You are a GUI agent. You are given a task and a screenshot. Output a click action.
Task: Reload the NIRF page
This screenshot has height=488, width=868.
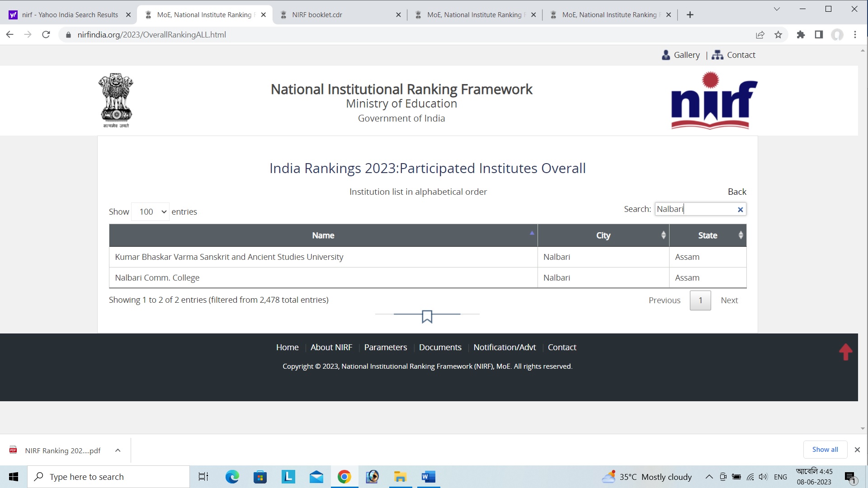[x=46, y=35]
